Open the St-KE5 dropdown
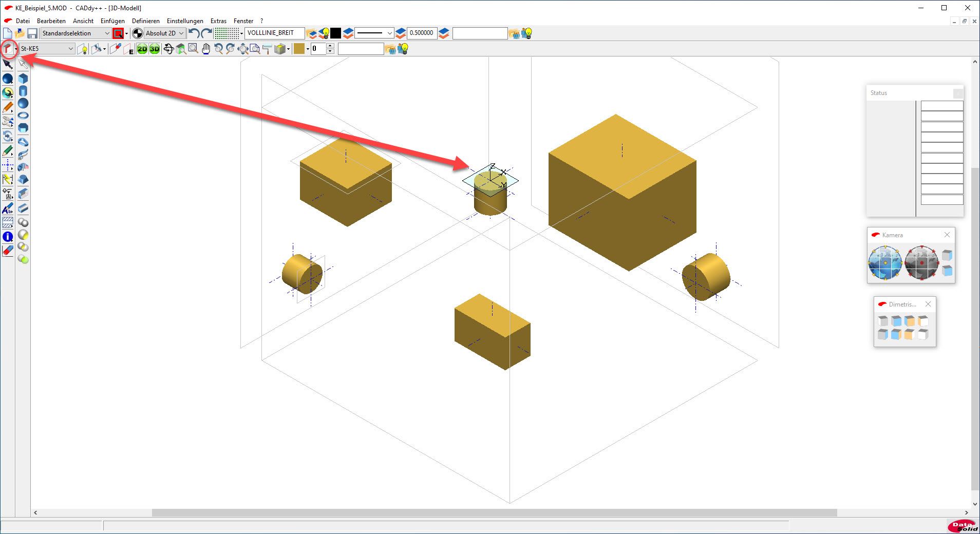 coord(47,49)
